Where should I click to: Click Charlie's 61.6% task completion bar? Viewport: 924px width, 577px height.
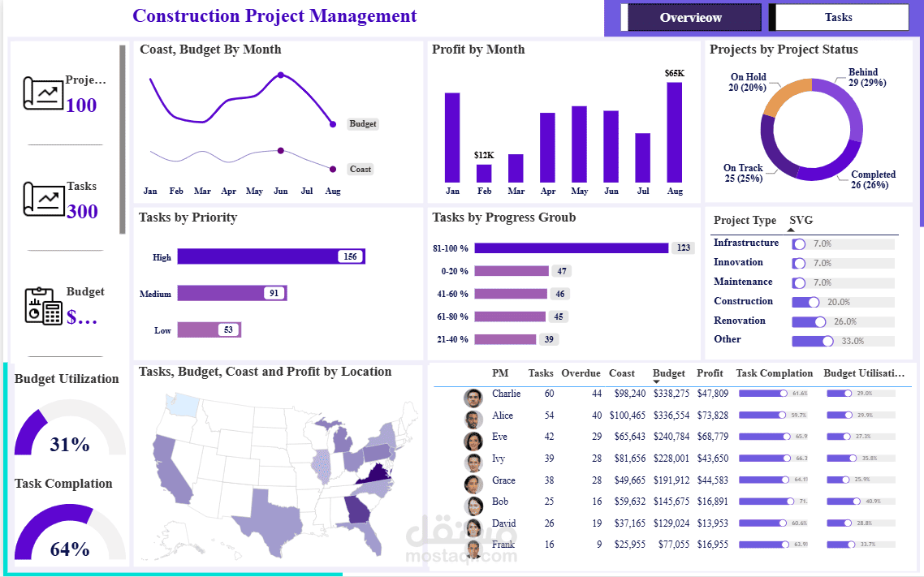[x=775, y=394]
